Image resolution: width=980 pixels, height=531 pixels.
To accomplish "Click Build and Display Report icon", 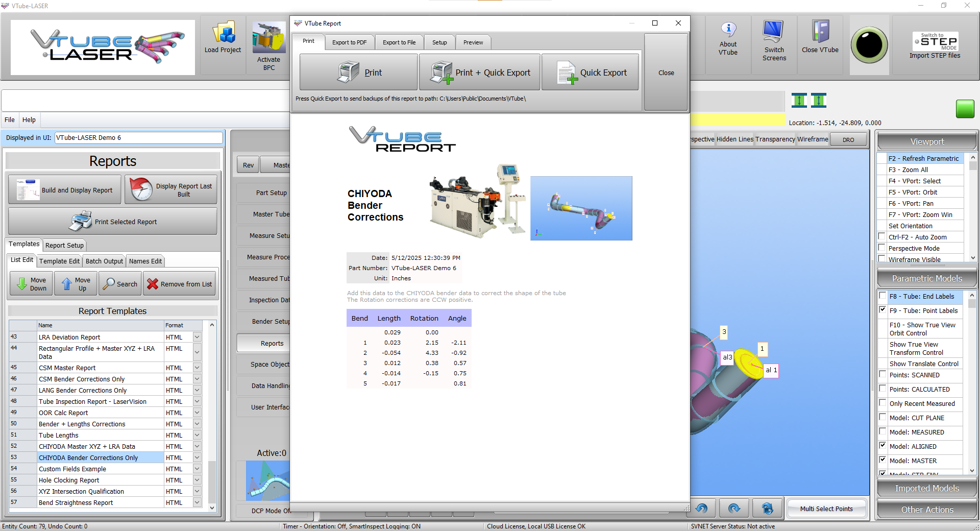I will [28, 190].
